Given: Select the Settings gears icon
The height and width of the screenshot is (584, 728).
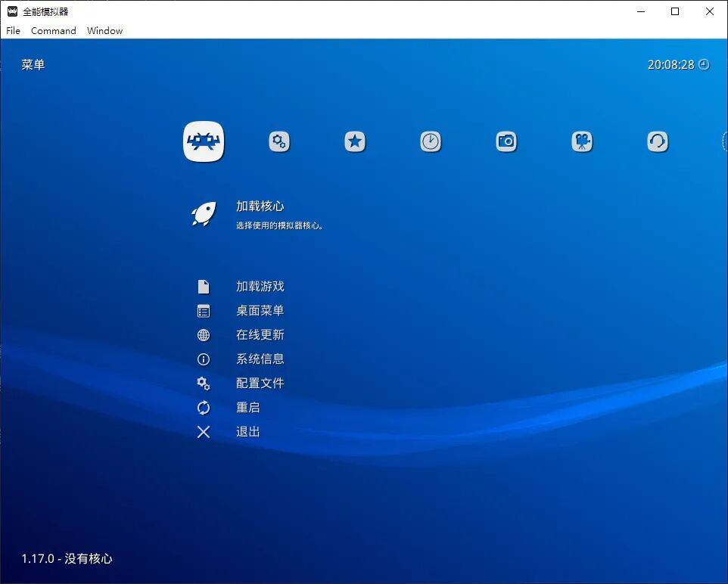Looking at the screenshot, I should click(279, 141).
